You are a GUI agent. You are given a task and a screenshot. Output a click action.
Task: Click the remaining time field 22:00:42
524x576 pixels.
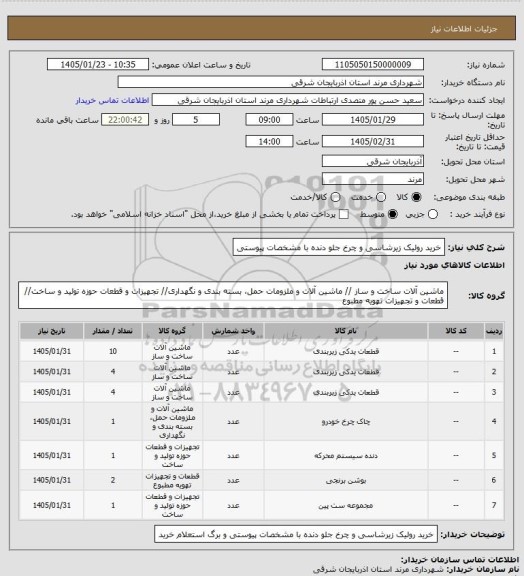(125, 120)
